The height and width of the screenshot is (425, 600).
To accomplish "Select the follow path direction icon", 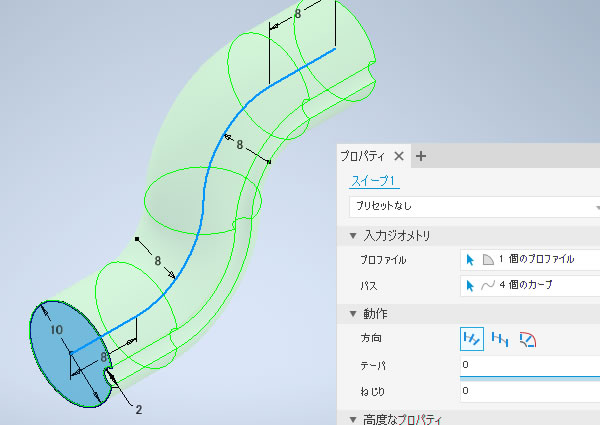I will click(471, 339).
